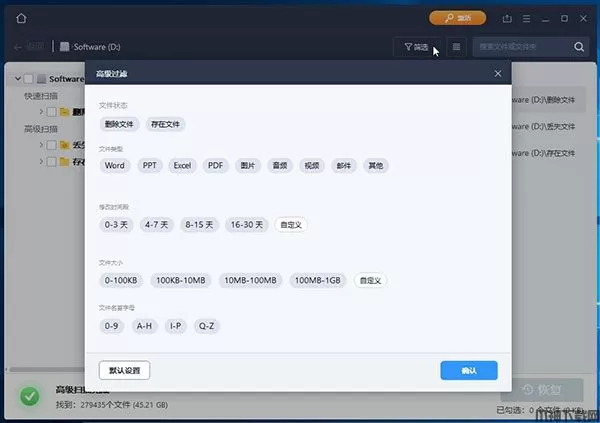Click the 默认设置 reset button
600x423 pixels.
(124, 370)
